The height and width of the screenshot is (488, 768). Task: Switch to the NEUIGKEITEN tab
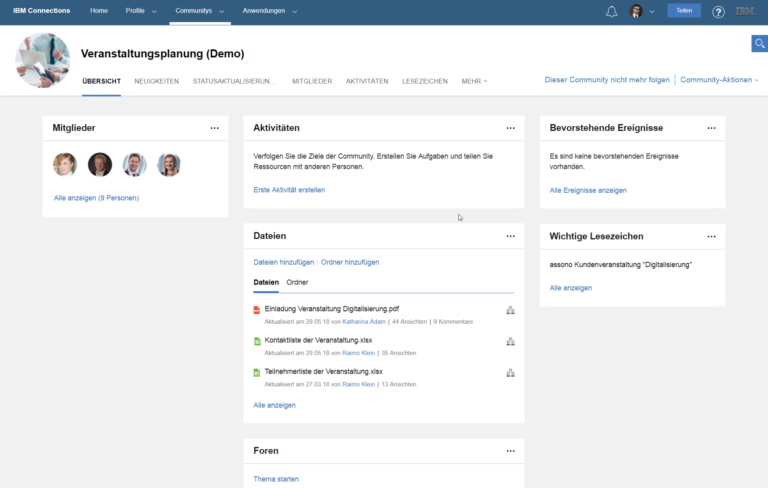coord(157,81)
